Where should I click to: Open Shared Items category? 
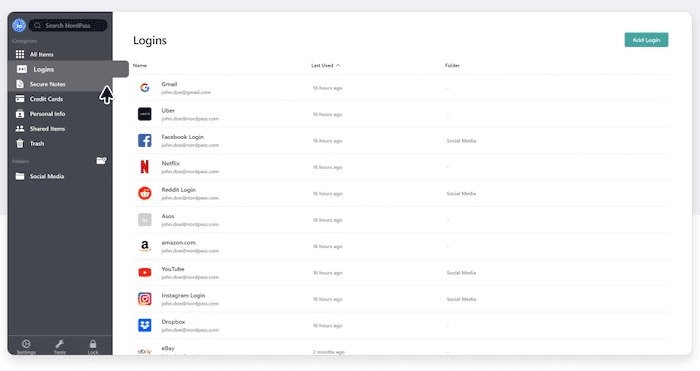coord(60,129)
